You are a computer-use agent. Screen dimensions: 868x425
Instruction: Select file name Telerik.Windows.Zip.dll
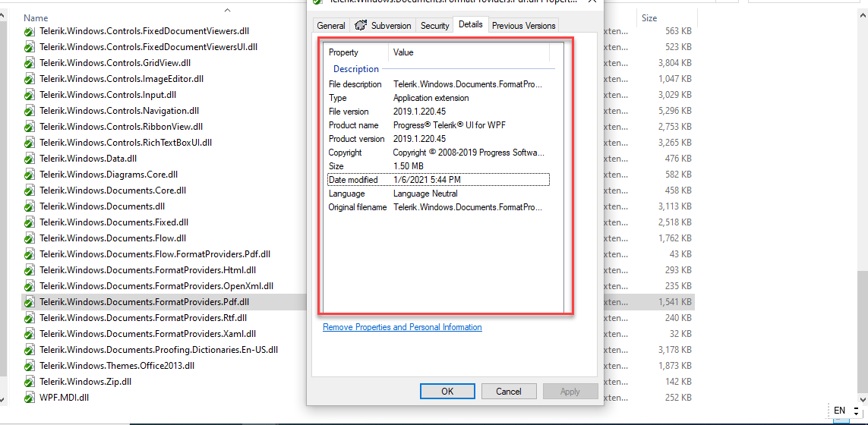(x=85, y=382)
